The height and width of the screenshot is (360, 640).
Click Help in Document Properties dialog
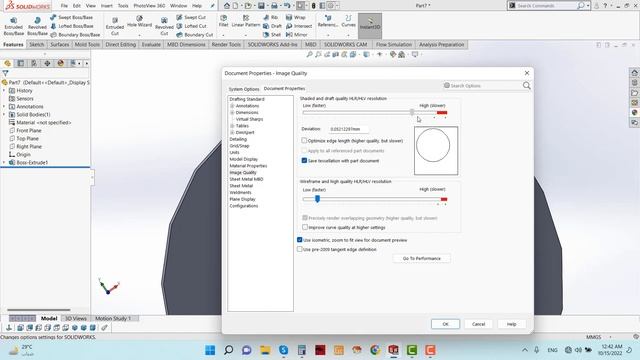pos(511,324)
